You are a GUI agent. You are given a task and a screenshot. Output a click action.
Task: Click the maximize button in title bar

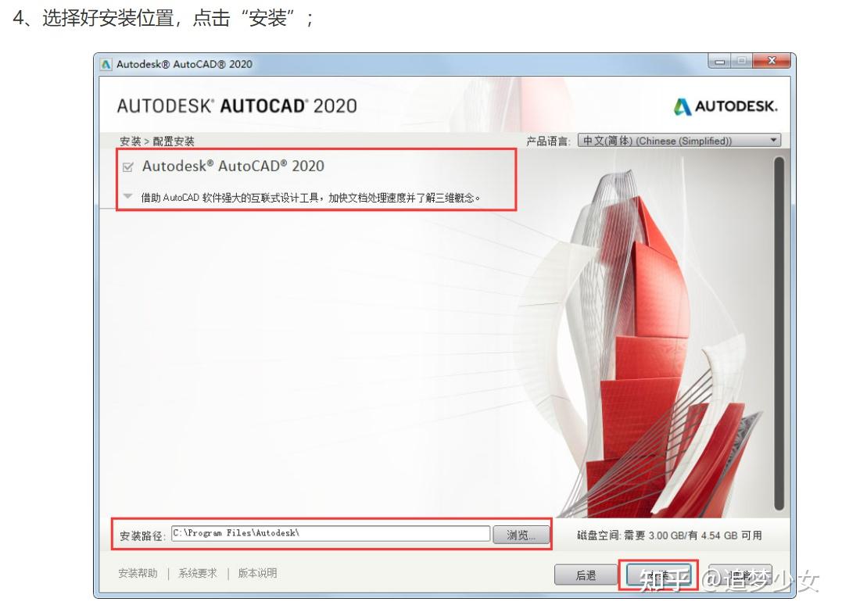[742, 62]
